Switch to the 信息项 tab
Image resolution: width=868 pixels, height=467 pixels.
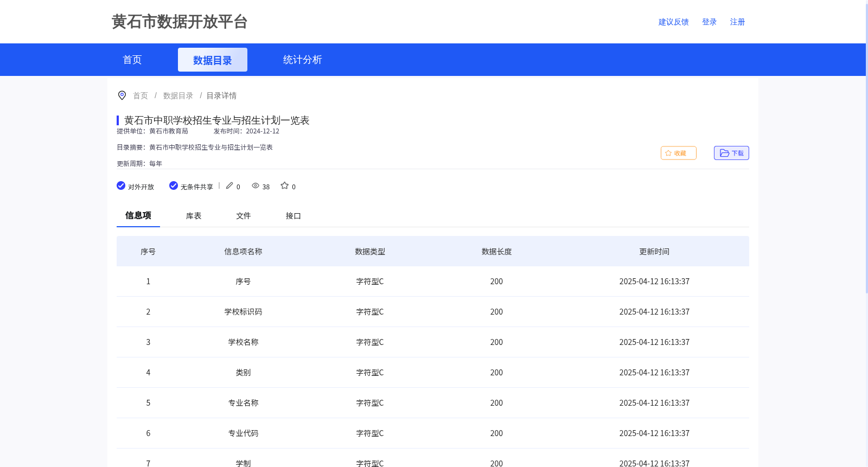click(x=138, y=215)
